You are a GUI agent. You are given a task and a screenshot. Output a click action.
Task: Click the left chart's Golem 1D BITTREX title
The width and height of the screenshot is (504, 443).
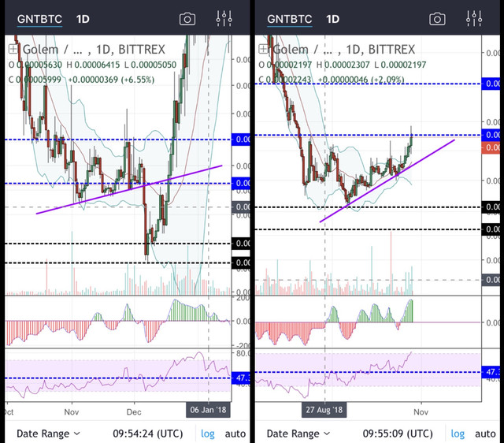(94, 49)
